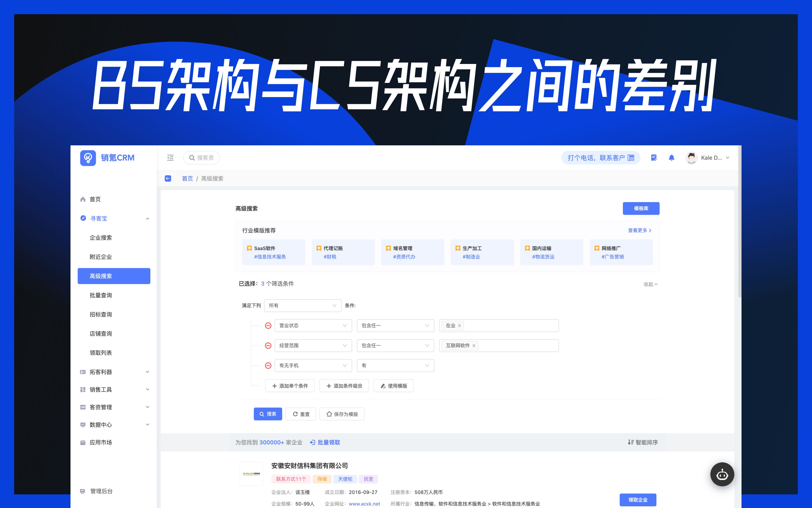Collapse the 寻客宝 sidebar section arrow
The height and width of the screenshot is (508, 812).
tap(147, 218)
